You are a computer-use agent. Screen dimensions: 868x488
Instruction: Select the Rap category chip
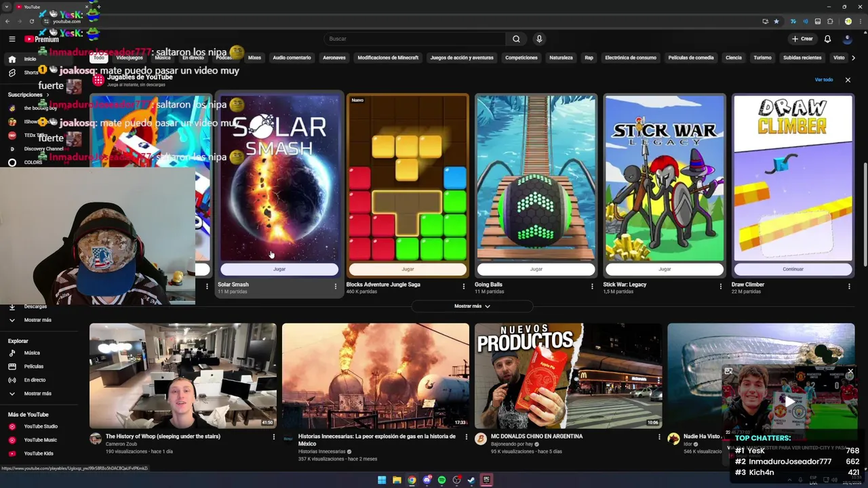[x=589, y=58]
